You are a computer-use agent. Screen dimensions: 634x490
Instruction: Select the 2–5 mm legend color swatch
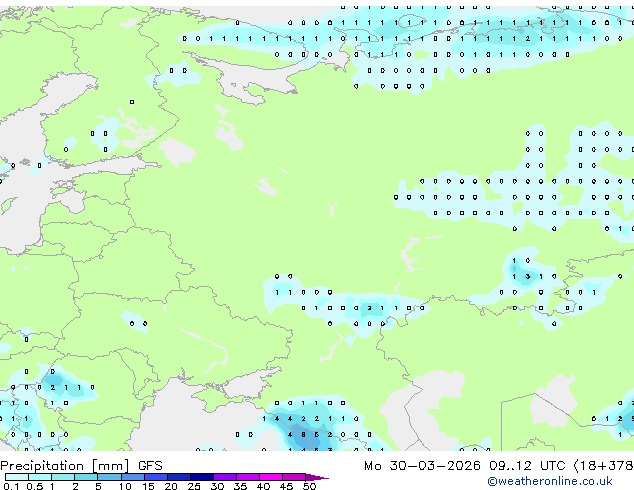86,477
